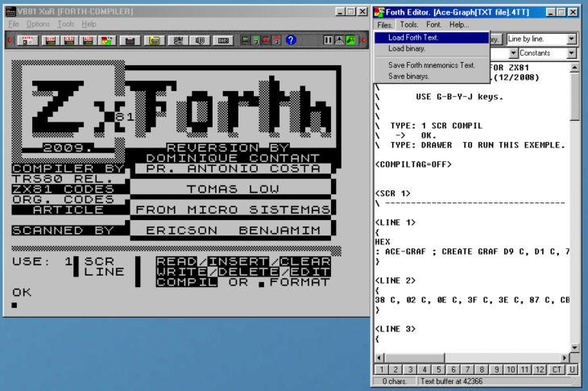Click the <LINE 3> tag in editor
Viewport: 588px width, 391px height.
(x=395, y=329)
